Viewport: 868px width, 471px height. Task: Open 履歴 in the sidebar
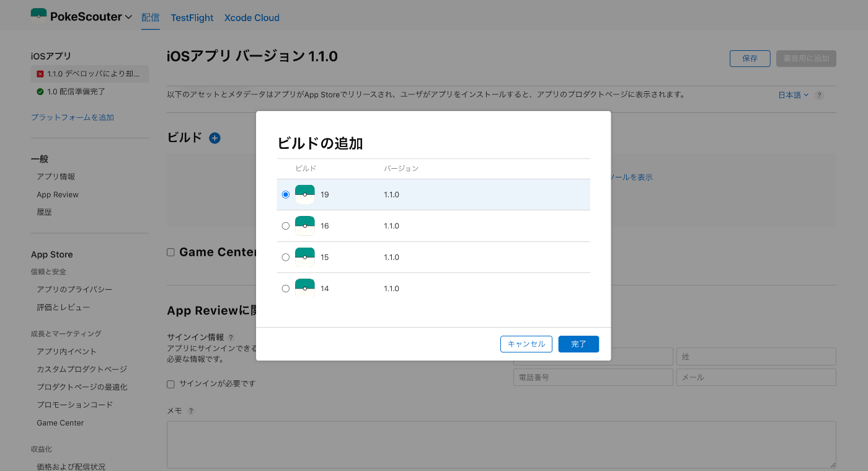pos(44,212)
